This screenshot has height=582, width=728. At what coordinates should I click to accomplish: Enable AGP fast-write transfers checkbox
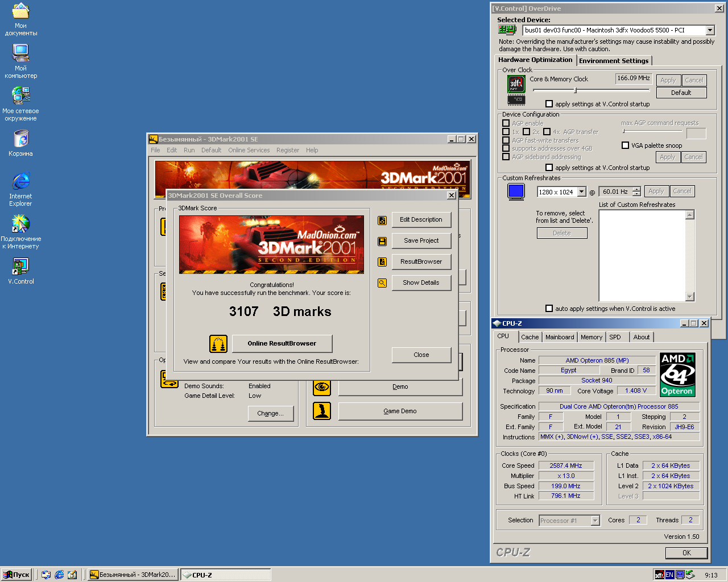506,140
